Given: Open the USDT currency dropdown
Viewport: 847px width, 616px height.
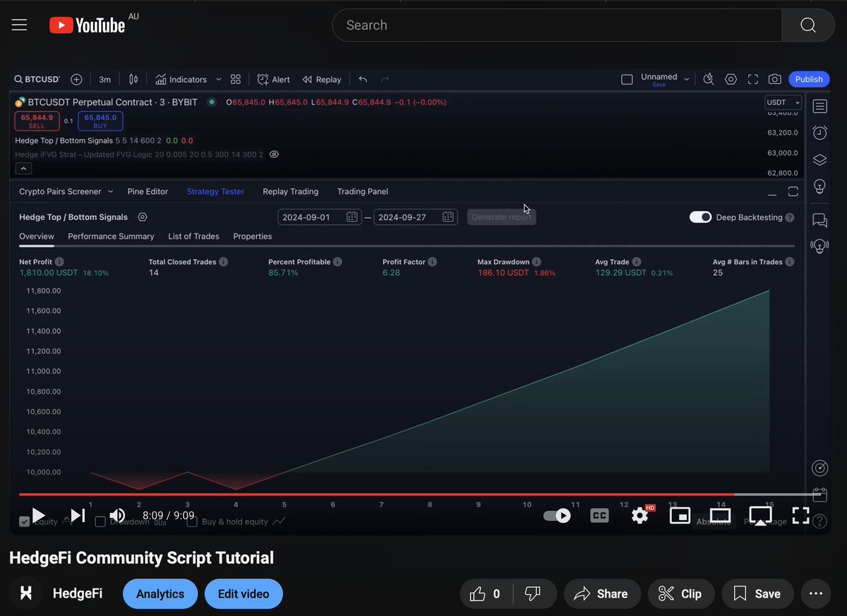Looking at the screenshot, I should pyautogui.click(x=783, y=102).
